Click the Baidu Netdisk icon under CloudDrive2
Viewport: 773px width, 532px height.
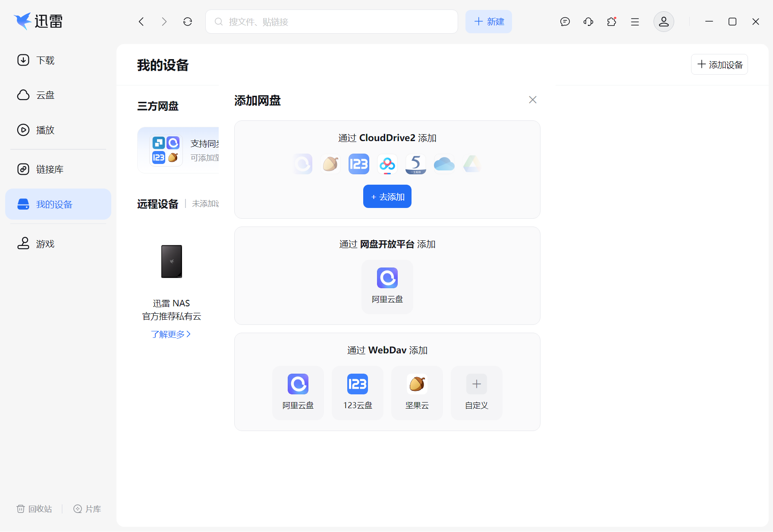(387, 164)
